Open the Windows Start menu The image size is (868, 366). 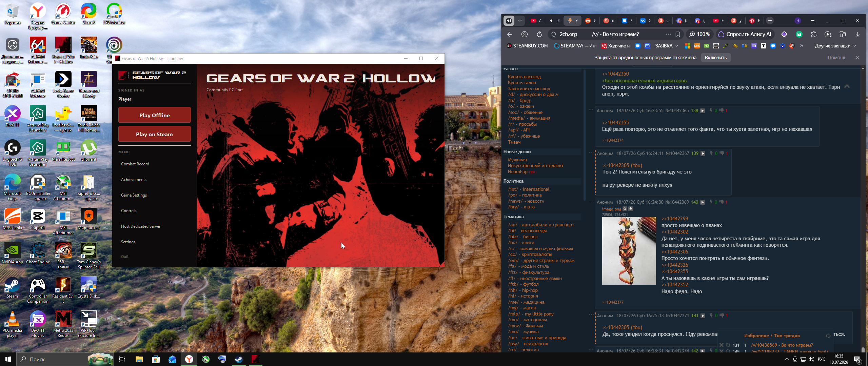[x=8, y=359]
